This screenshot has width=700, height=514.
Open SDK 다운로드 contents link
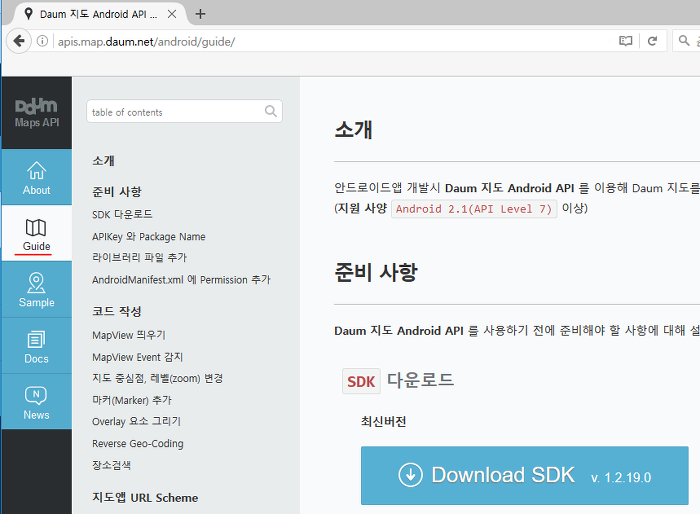[x=122, y=214]
